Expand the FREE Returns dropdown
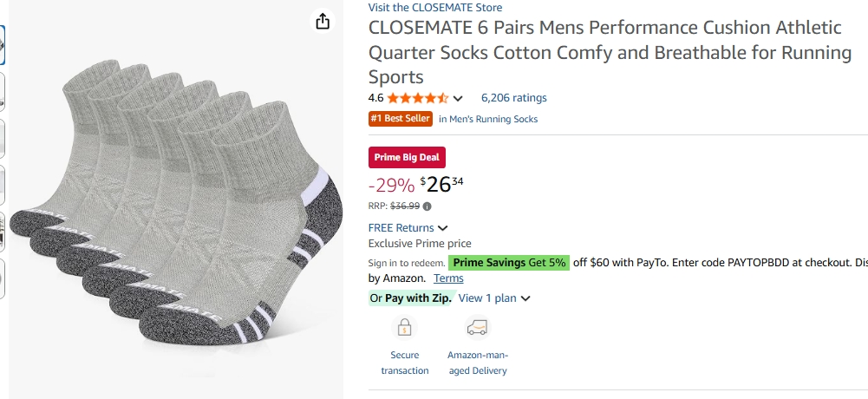 [x=443, y=228]
